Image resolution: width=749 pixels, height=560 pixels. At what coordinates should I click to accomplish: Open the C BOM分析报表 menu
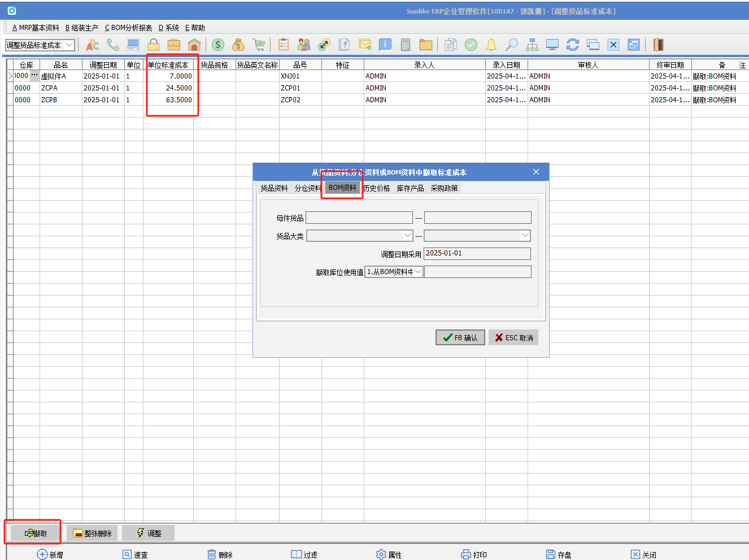click(x=128, y=28)
